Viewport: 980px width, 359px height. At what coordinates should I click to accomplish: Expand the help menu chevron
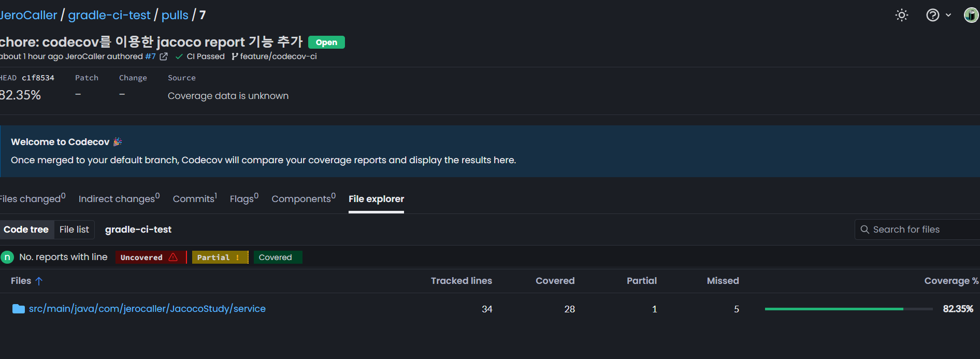[x=948, y=15]
